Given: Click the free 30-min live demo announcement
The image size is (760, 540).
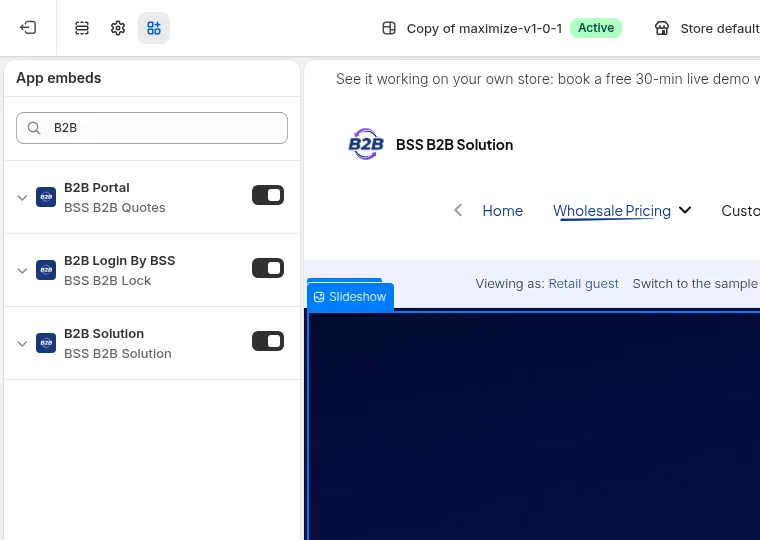Looking at the screenshot, I should [x=548, y=79].
